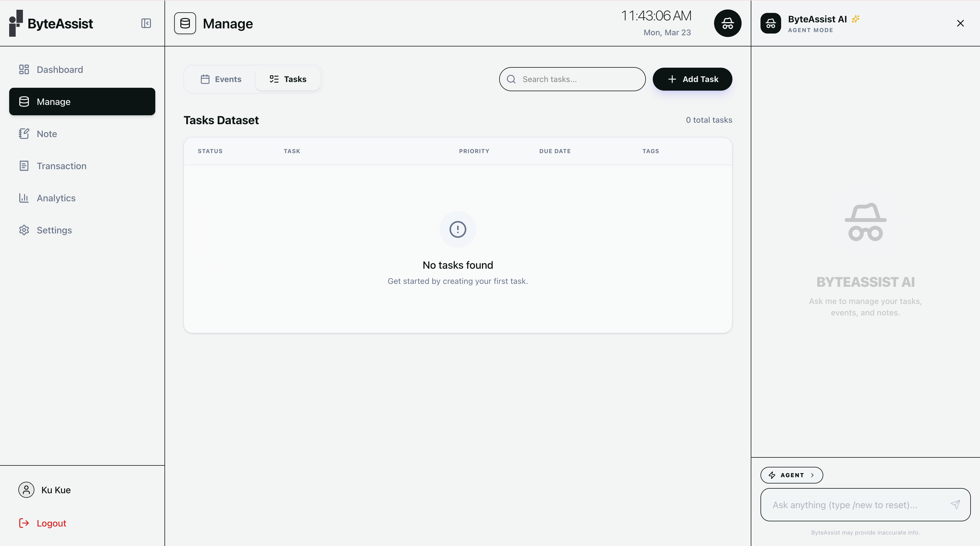The width and height of the screenshot is (980, 546).
Task: Click the TAGS column header
Action: pyautogui.click(x=650, y=151)
